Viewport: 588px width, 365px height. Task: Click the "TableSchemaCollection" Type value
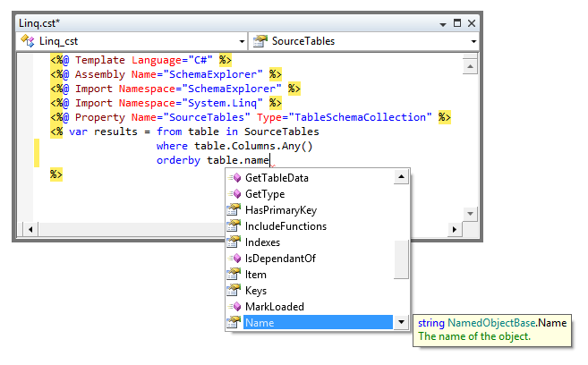coord(360,117)
